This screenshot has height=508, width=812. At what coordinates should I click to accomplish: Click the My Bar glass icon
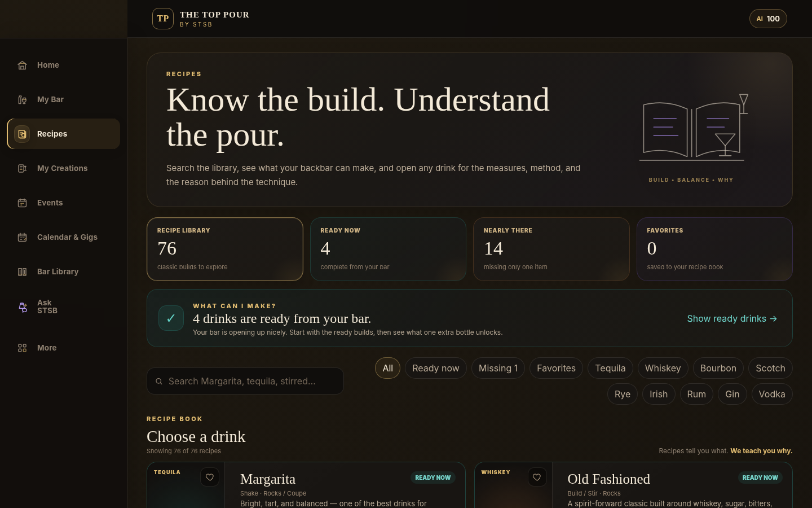pos(22,100)
